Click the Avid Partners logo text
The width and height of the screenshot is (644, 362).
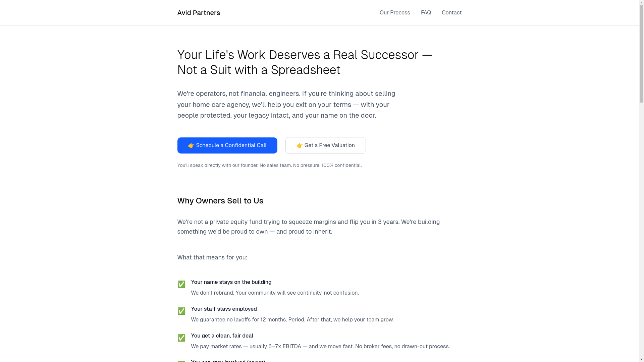(199, 13)
